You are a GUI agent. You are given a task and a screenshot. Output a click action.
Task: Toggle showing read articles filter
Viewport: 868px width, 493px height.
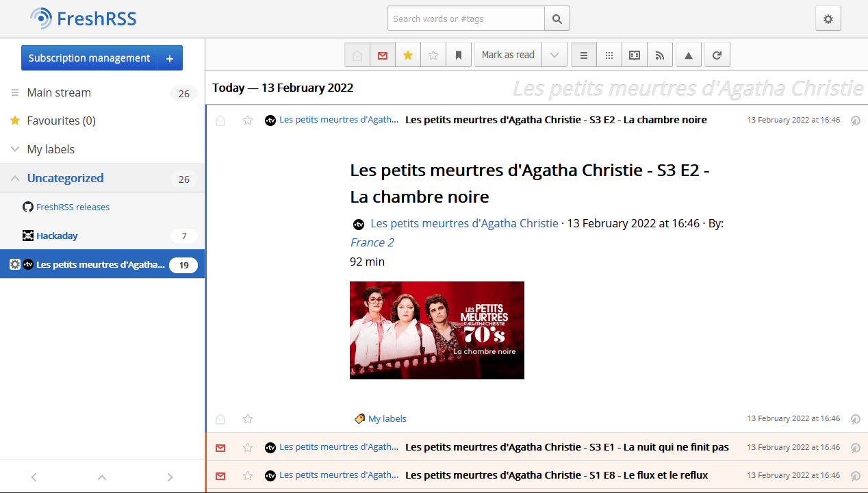[x=357, y=55]
